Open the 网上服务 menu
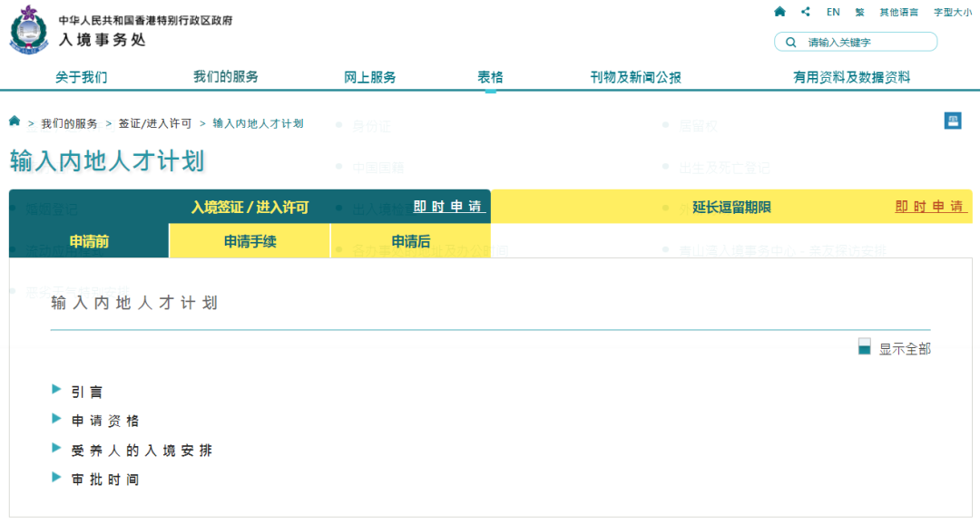 (369, 77)
